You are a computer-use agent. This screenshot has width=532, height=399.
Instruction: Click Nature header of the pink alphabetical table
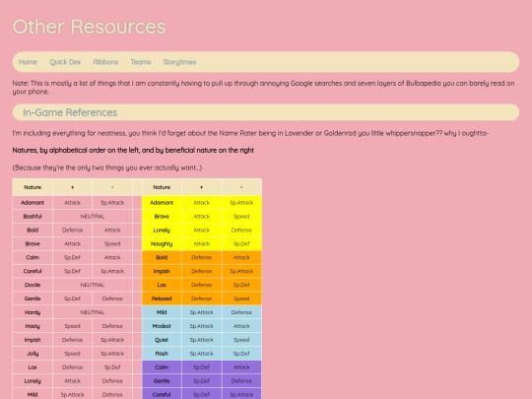tap(33, 187)
